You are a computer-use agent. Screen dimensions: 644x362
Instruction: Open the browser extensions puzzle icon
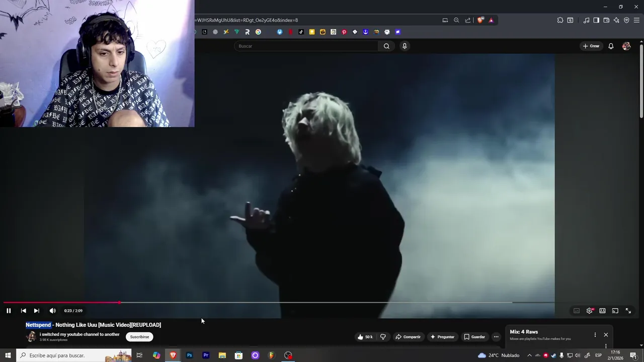click(560, 20)
